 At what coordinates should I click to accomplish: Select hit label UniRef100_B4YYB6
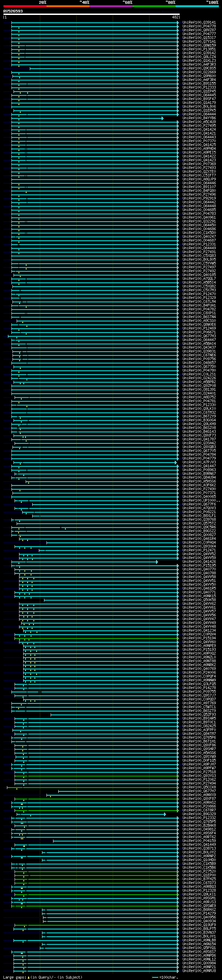tap(199, 118)
